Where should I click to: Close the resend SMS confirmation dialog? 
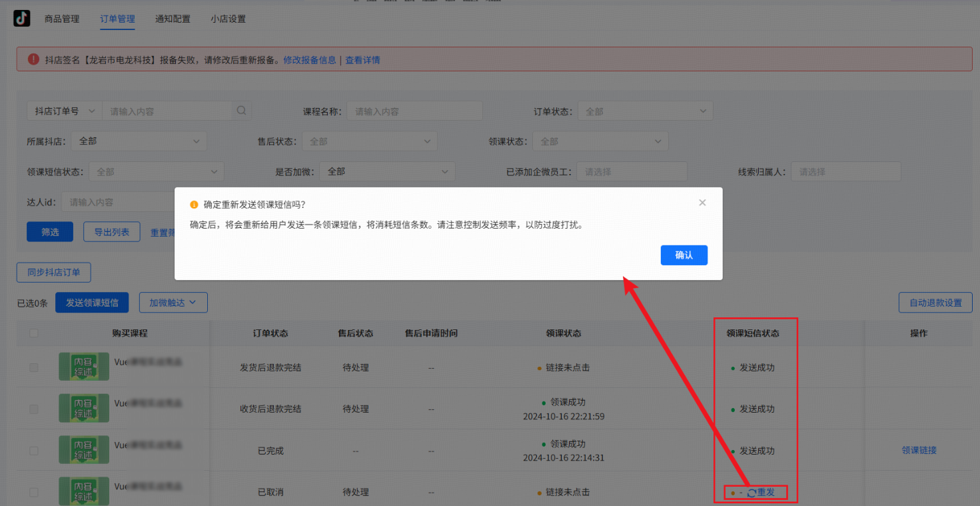[702, 202]
